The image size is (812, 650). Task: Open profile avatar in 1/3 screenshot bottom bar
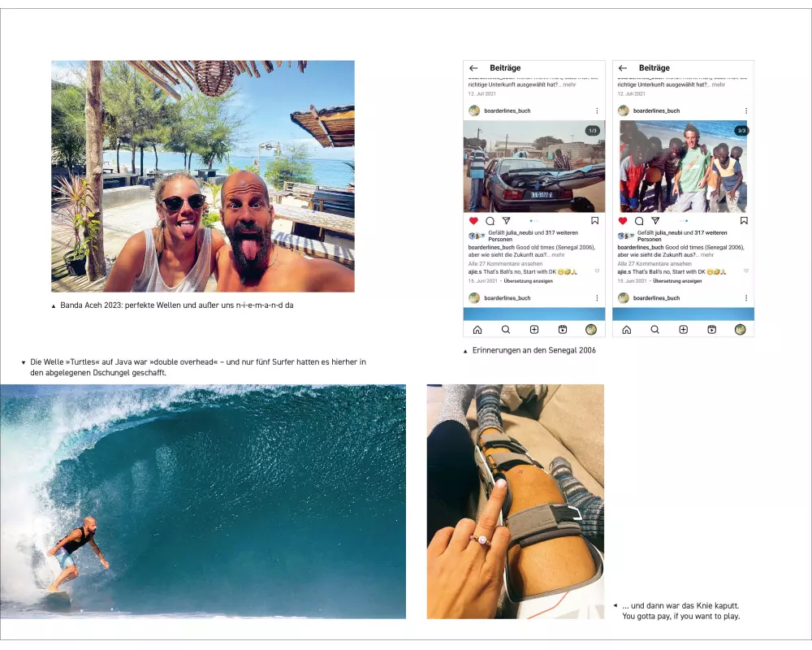point(591,330)
